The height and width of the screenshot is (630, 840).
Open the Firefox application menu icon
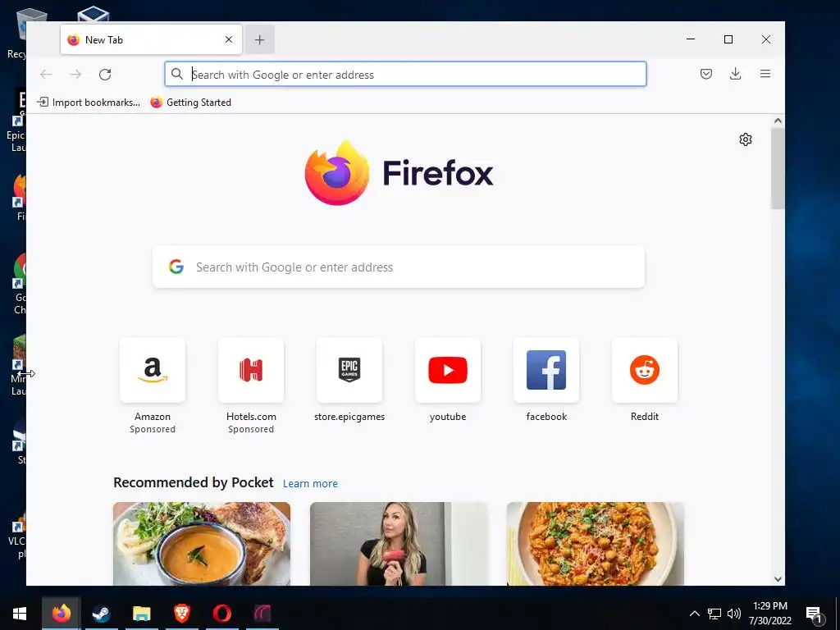(765, 74)
